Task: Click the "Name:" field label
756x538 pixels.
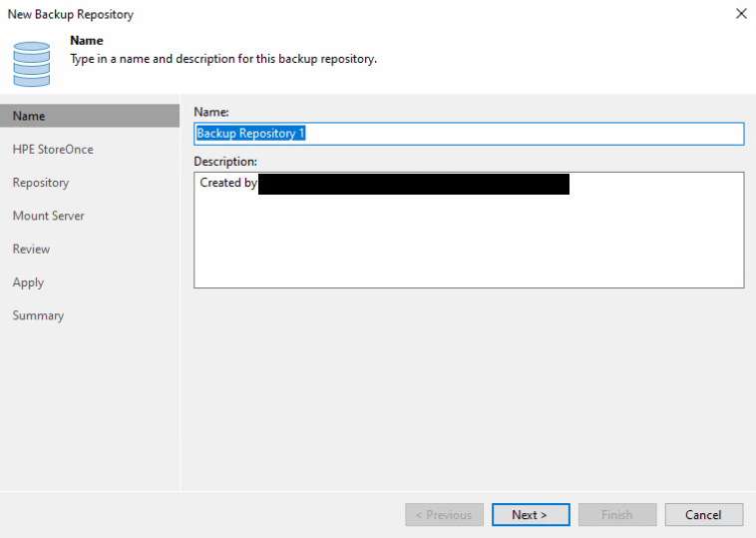Action: click(211, 113)
